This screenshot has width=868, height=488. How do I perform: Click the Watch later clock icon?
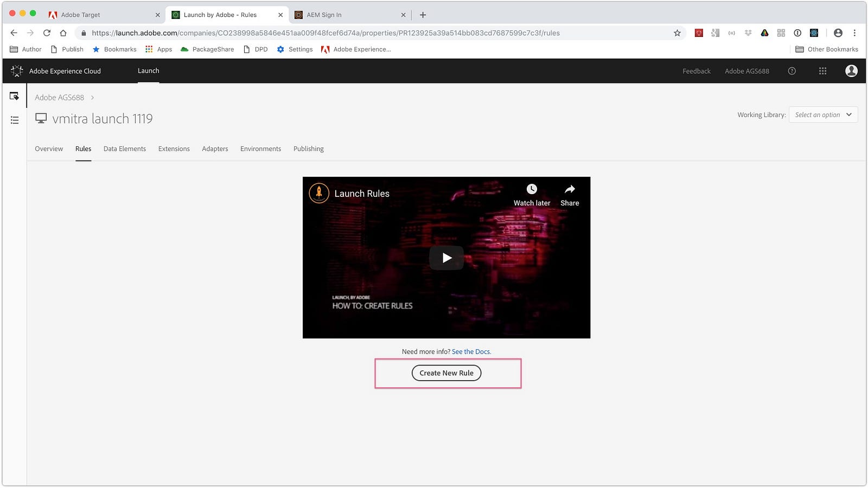pos(532,189)
